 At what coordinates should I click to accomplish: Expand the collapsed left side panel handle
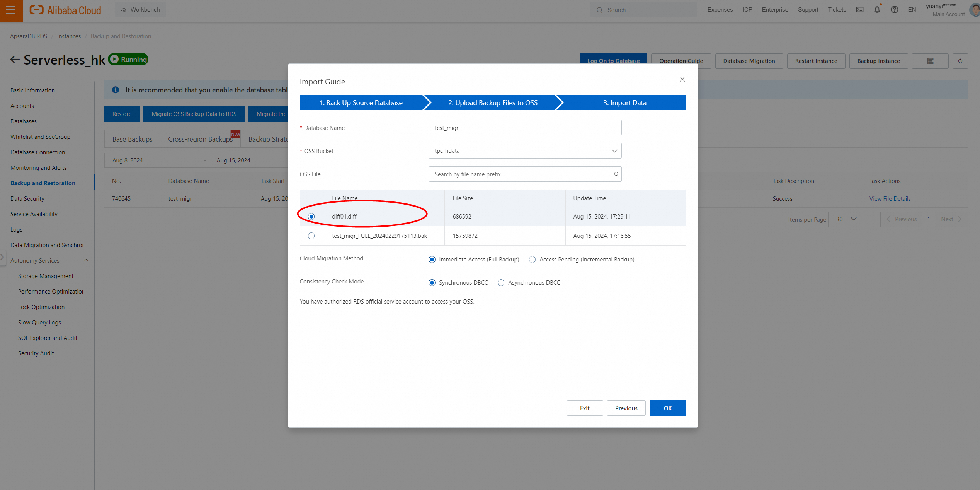[2, 257]
